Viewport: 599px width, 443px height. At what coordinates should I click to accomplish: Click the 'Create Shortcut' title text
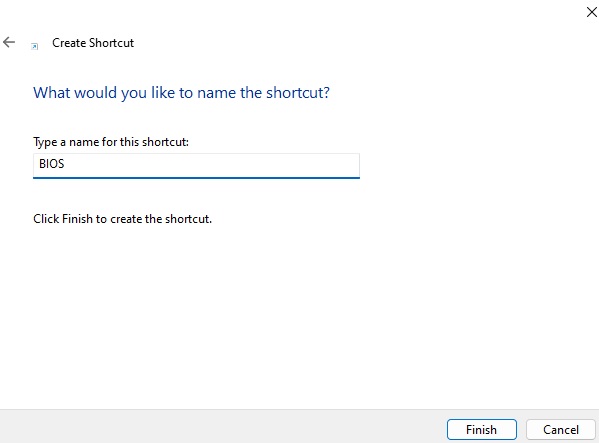pyautogui.click(x=93, y=43)
